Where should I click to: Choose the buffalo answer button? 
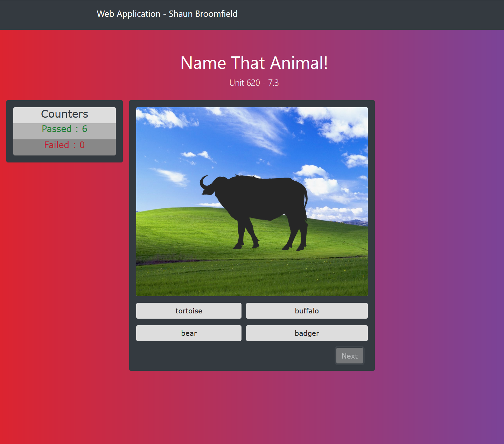point(307,311)
